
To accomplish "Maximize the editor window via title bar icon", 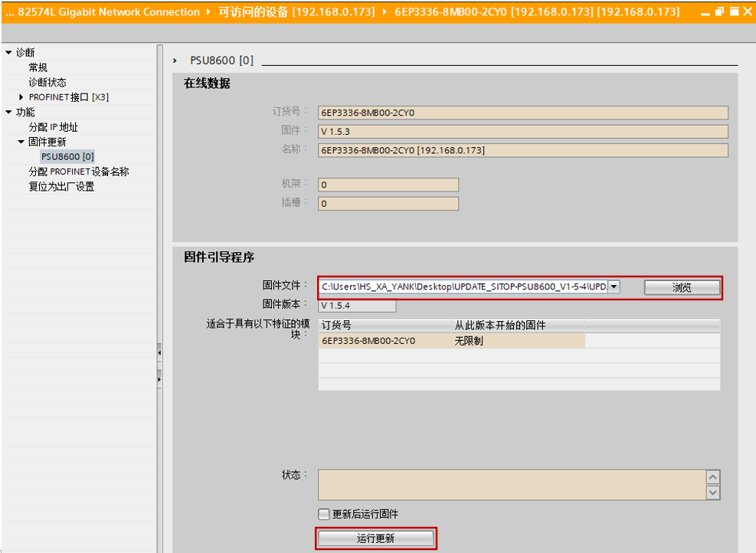I will tap(734, 11).
